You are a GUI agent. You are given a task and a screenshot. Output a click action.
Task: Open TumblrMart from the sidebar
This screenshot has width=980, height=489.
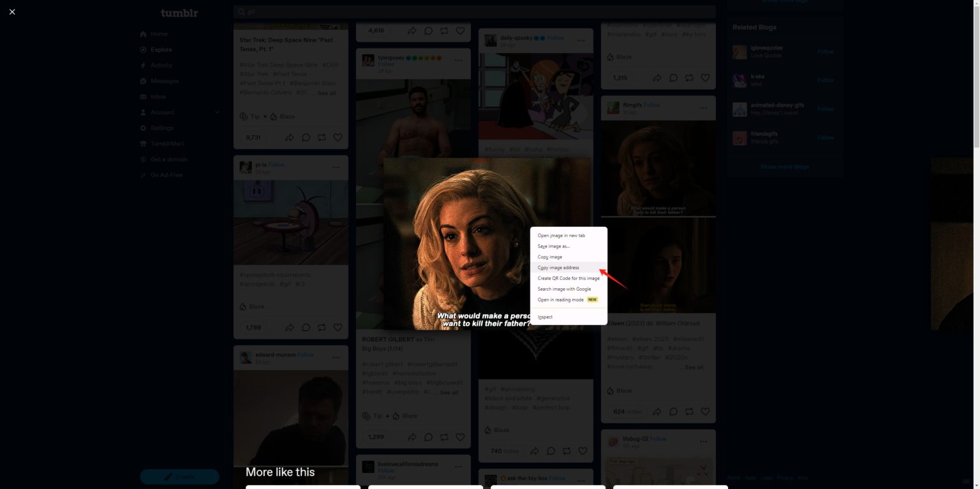(168, 143)
